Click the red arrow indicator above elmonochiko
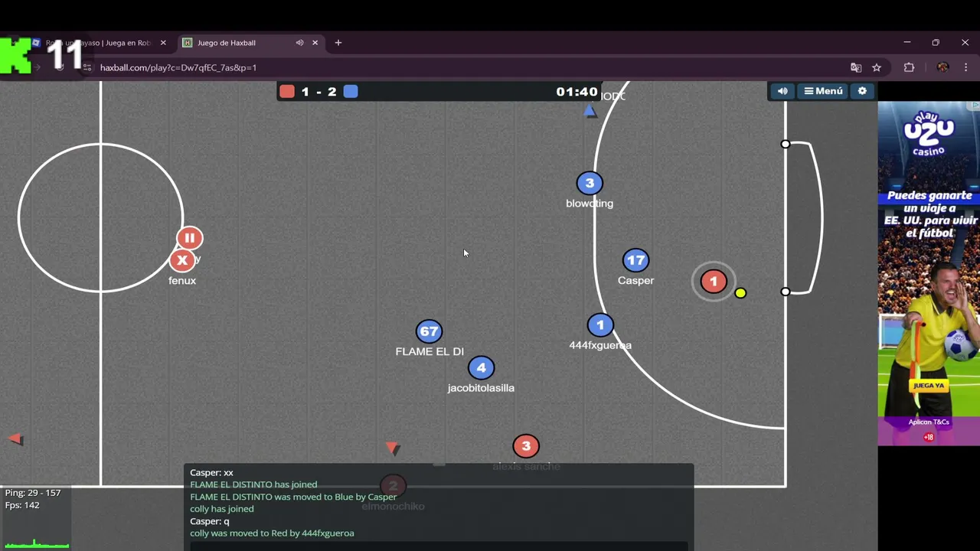Screen dimensions: 980x551 click(393, 448)
